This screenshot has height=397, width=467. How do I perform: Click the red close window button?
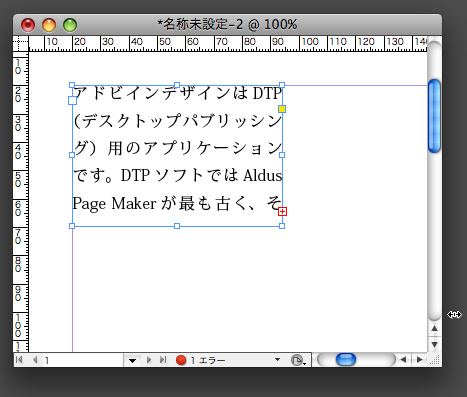[x=28, y=25]
